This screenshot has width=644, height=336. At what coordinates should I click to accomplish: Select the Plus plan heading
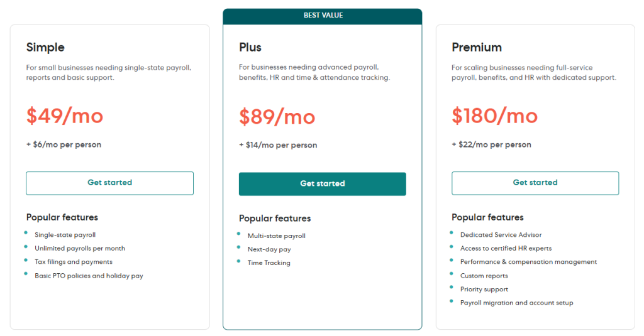point(250,48)
